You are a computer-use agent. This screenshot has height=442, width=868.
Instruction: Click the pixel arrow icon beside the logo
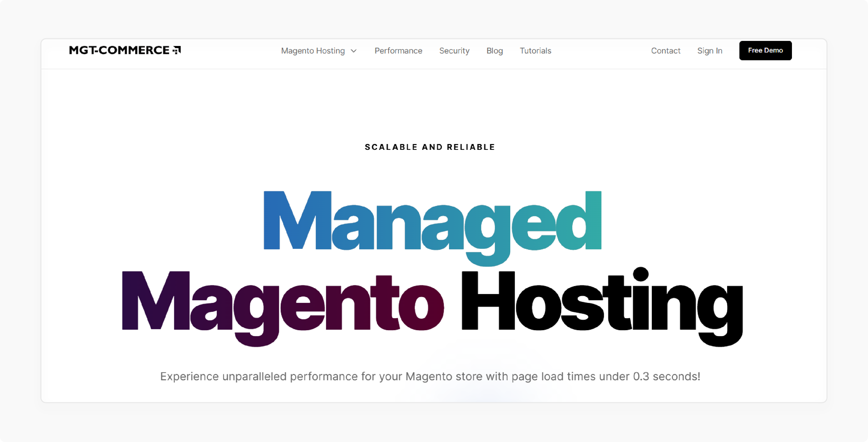coord(177,50)
